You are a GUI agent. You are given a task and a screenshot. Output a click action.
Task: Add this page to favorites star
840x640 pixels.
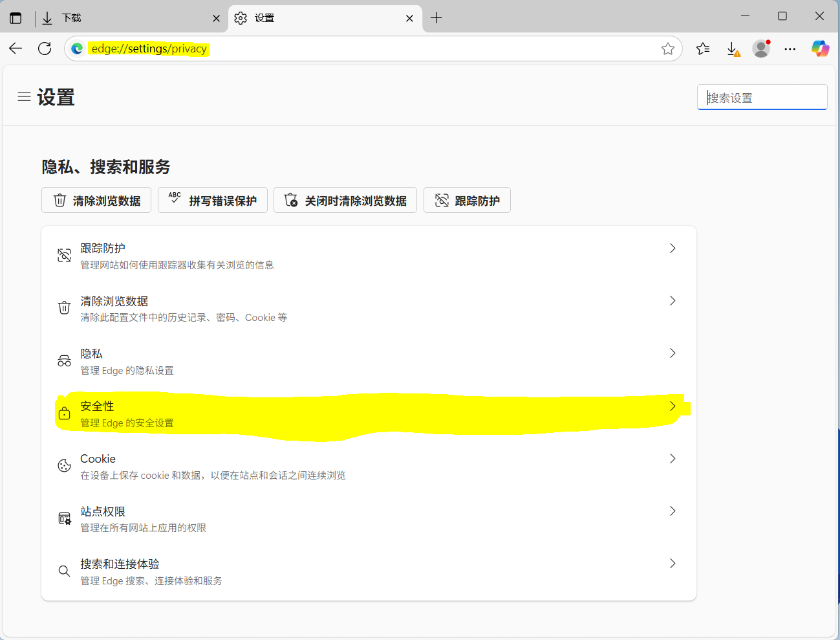668,49
